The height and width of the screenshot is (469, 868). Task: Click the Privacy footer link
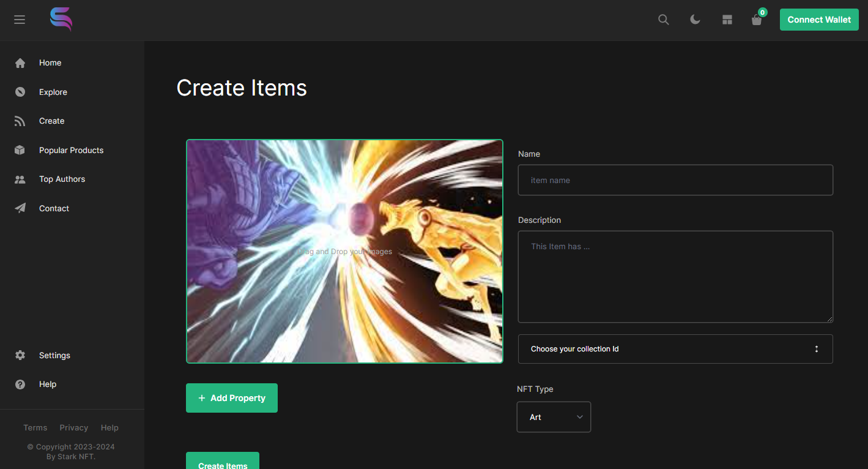[x=74, y=428]
